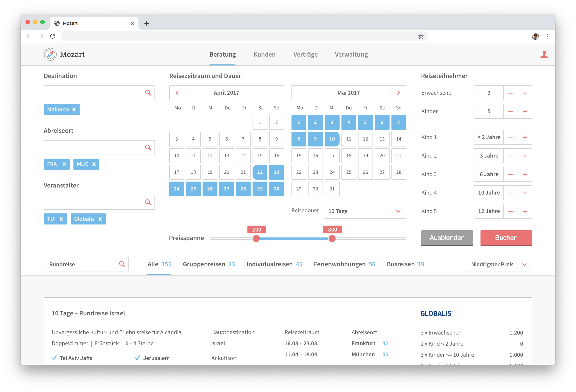Show Alle 155 results
This screenshot has height=392, width=576.
pos(159,264)
